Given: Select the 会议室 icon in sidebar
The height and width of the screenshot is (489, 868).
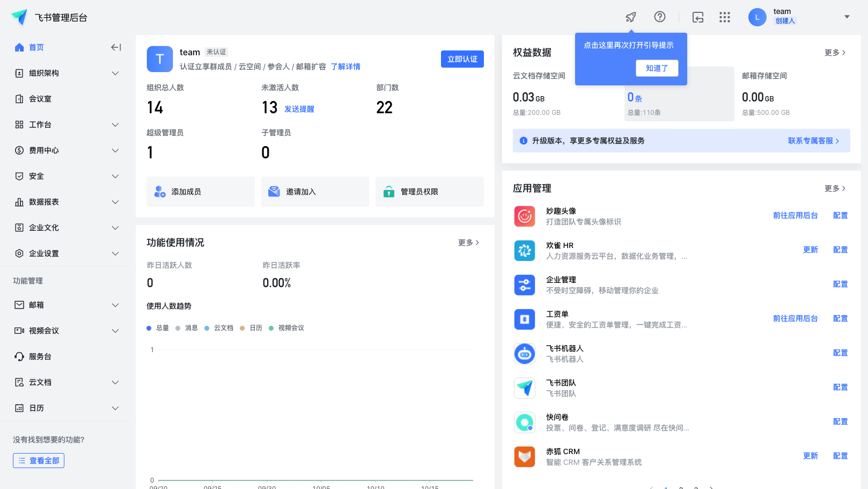Looking at the screenshot, I should click(19, 99).
